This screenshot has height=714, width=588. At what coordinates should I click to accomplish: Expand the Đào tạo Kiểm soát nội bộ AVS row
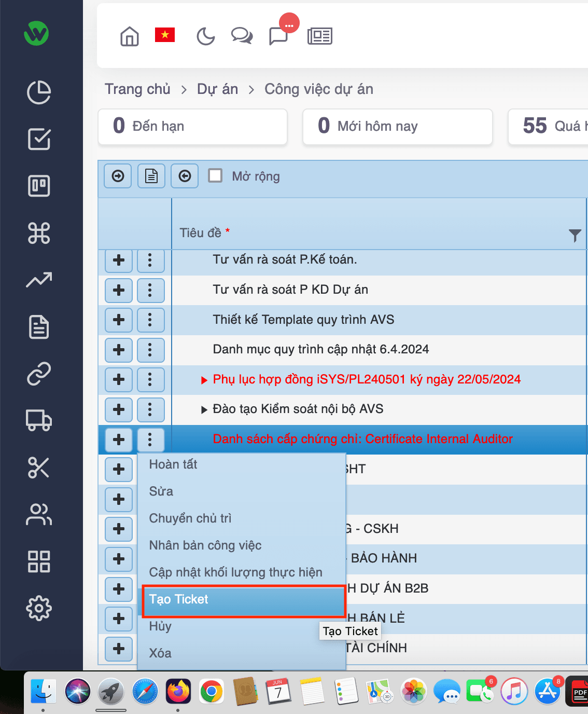click(204, 410)
